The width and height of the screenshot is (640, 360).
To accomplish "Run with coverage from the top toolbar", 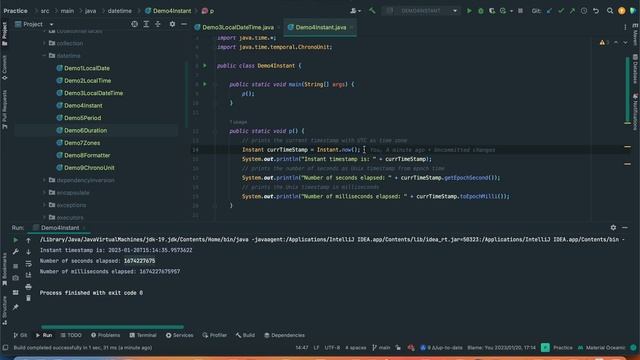I will [492, 11].
